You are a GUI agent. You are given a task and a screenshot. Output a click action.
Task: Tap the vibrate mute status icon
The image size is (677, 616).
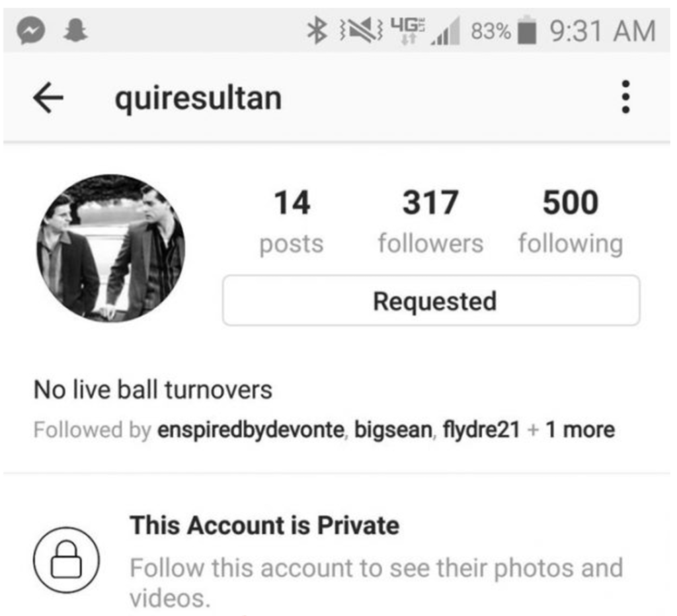[x=362, y=30]
